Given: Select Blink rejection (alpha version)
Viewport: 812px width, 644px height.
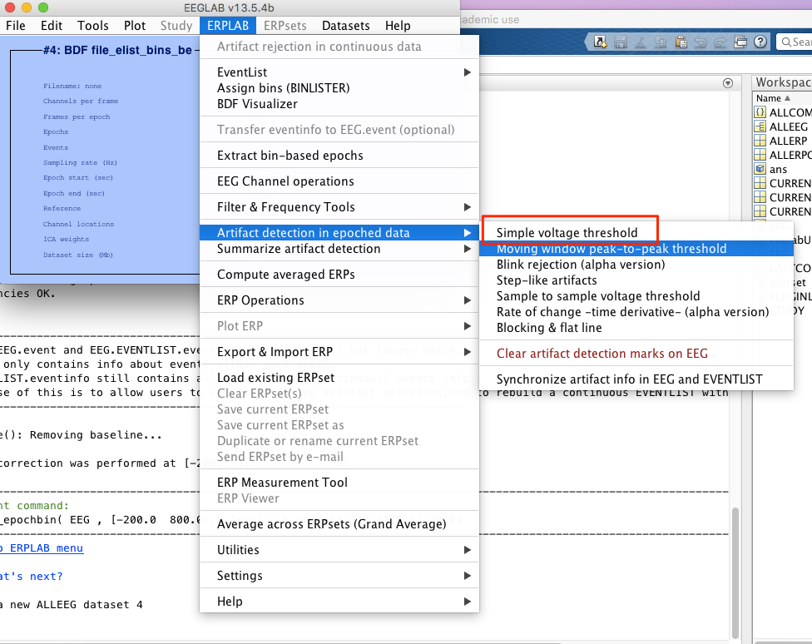Looking at the screenshot, I should click(636, 265).
